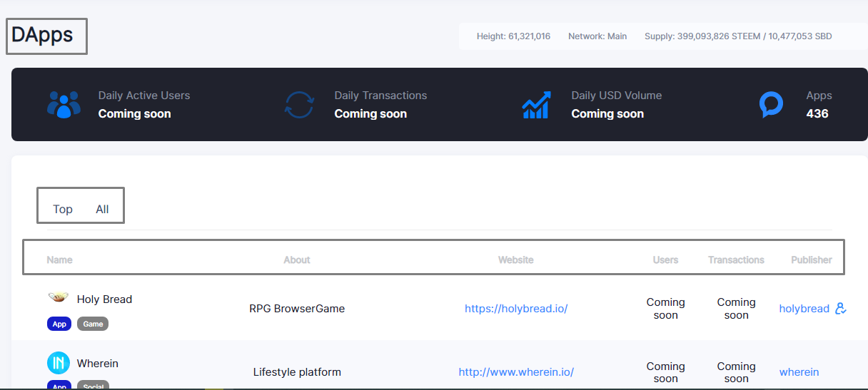Screen dimensions: 868x390
Task: Click the Daily Transactions refresh arrows icon
Action: 299,104
